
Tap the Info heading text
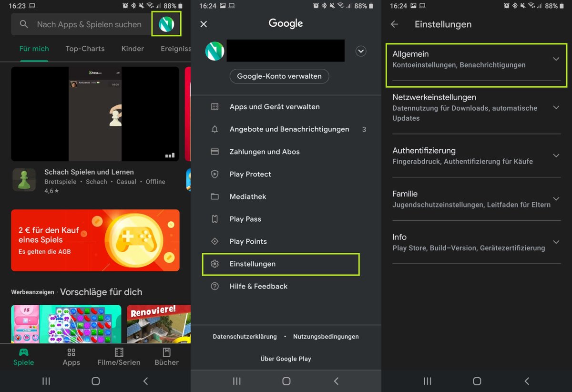399,237
